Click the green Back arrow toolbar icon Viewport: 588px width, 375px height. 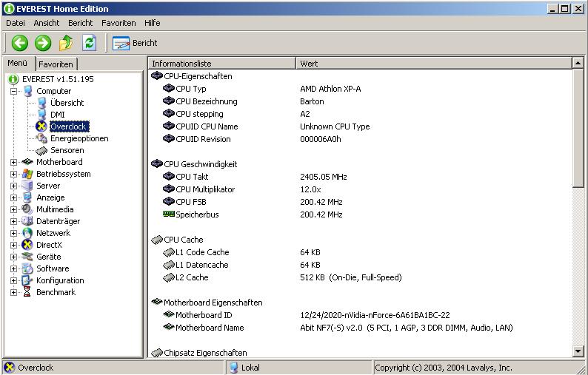coord(19,43)
